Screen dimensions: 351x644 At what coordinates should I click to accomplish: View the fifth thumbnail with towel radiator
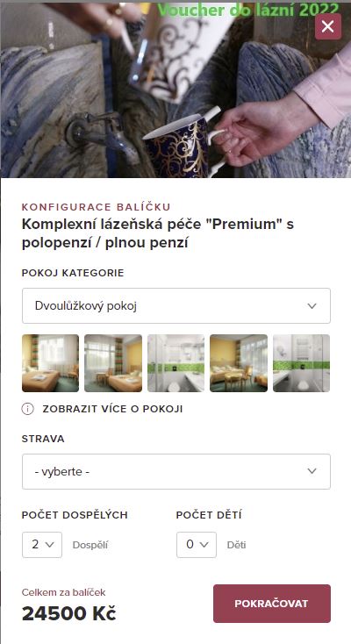click(301, 363)
